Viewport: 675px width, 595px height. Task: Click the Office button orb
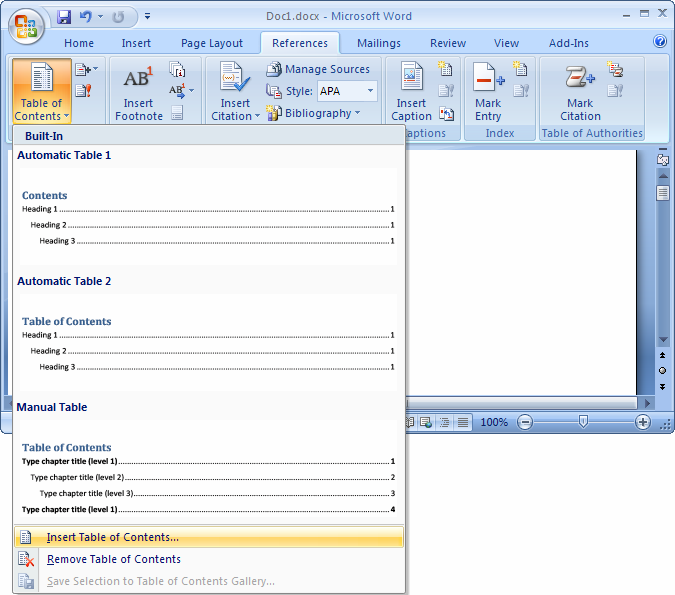coord(26,27)
